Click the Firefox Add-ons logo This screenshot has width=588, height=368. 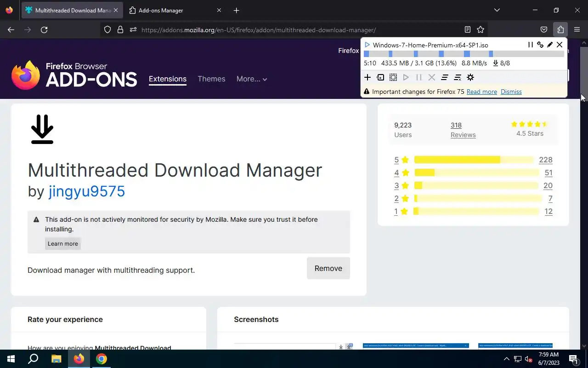coord(74,75)
